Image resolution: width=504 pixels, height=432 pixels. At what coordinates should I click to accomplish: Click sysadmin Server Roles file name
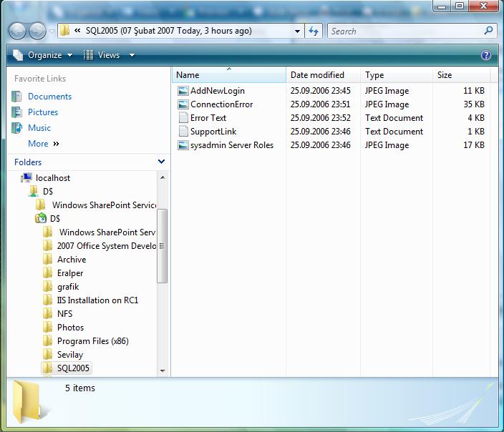232,145
